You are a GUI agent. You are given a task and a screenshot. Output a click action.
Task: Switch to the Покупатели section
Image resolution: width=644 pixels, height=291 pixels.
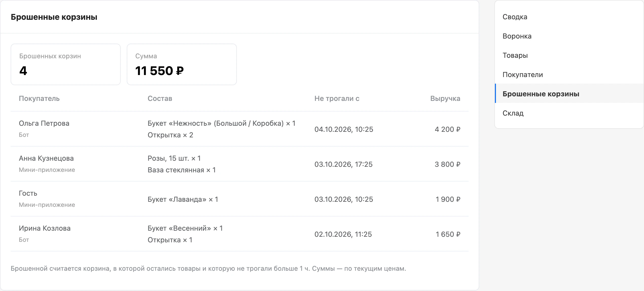tap(569, 75)
